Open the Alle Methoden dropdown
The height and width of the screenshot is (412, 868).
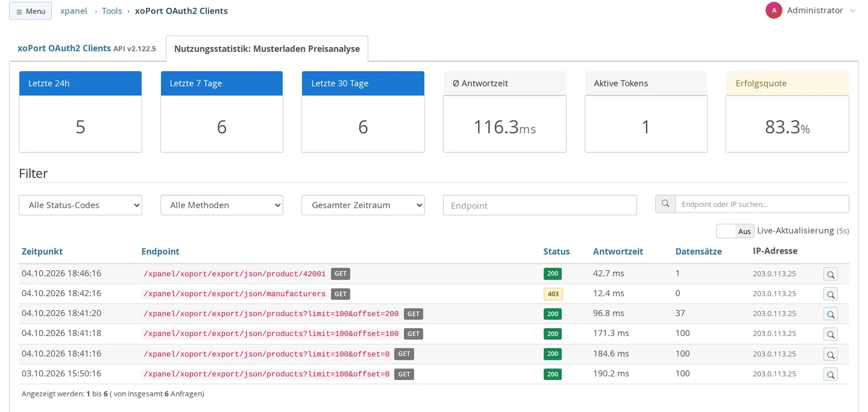[222, 205]
